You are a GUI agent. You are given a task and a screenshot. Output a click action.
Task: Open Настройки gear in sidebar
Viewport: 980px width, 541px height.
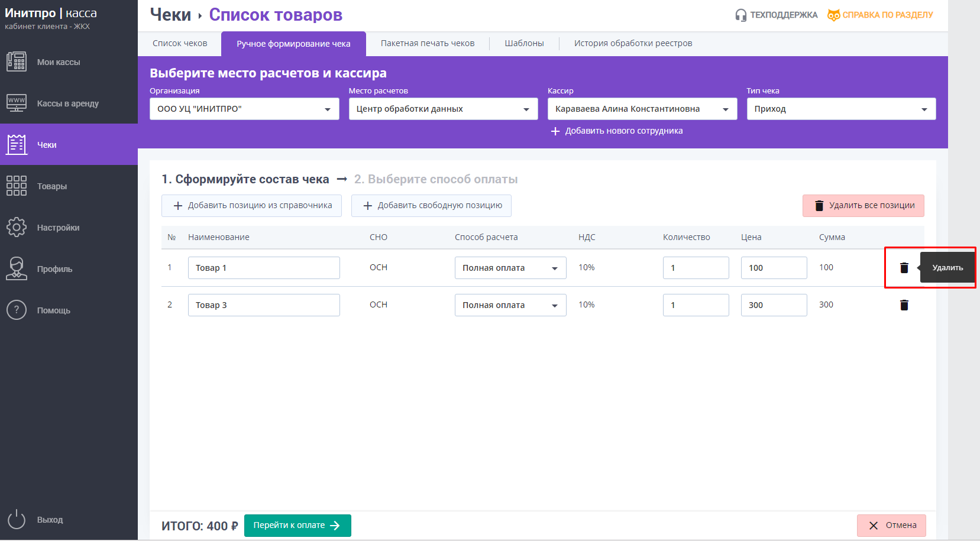tap(69, 228)
